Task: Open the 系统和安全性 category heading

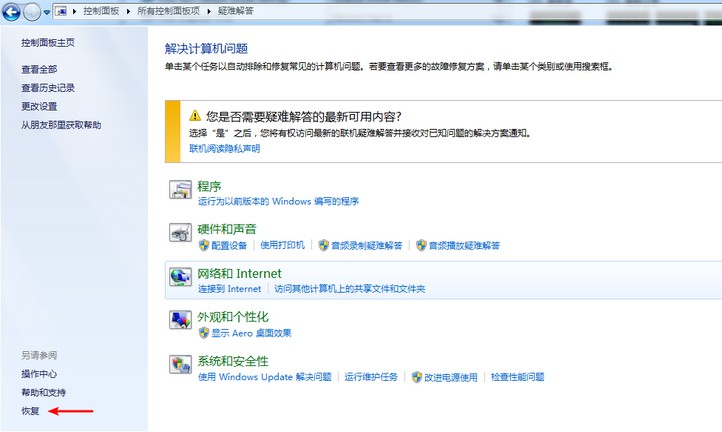Action: [x=233, y=361]
